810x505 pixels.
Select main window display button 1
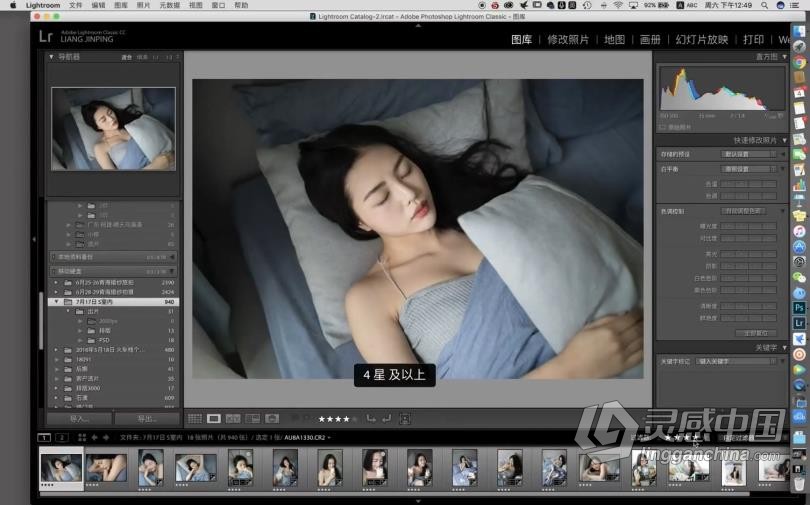click(x=44, y=437)
